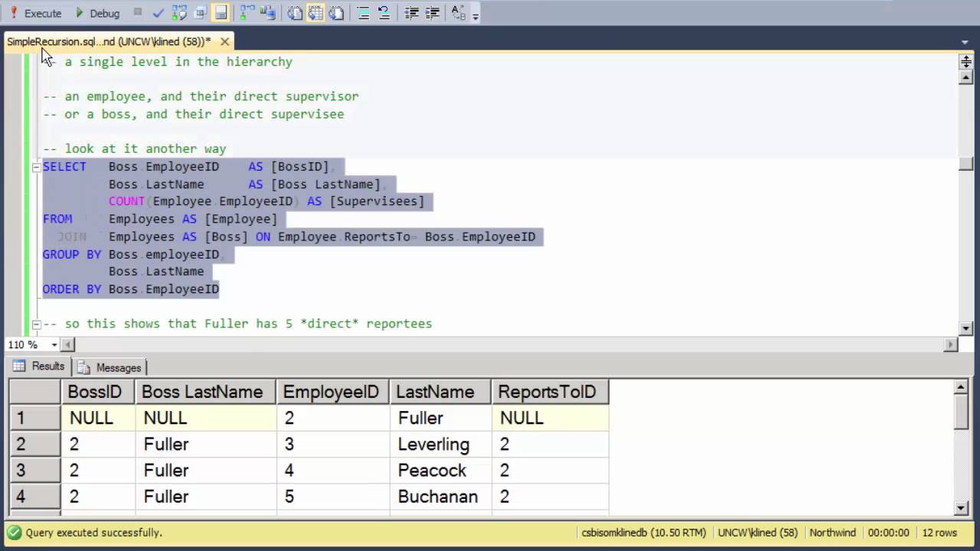This screenshot has width=980, height=551.
Task: Toggle Include Actual Execution Plan
Action: tap(247, 13)
